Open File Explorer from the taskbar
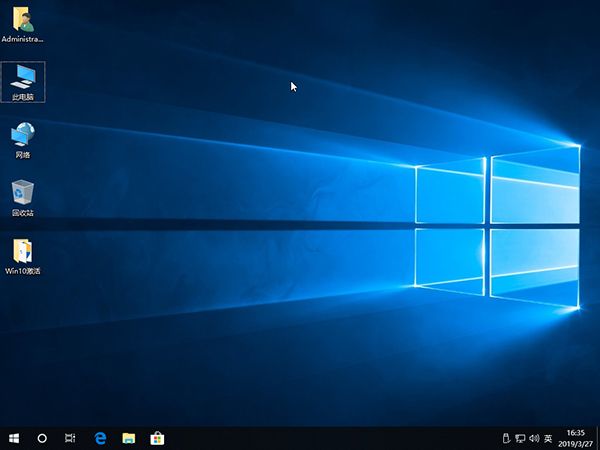The image size is (600, 450). 129,438
